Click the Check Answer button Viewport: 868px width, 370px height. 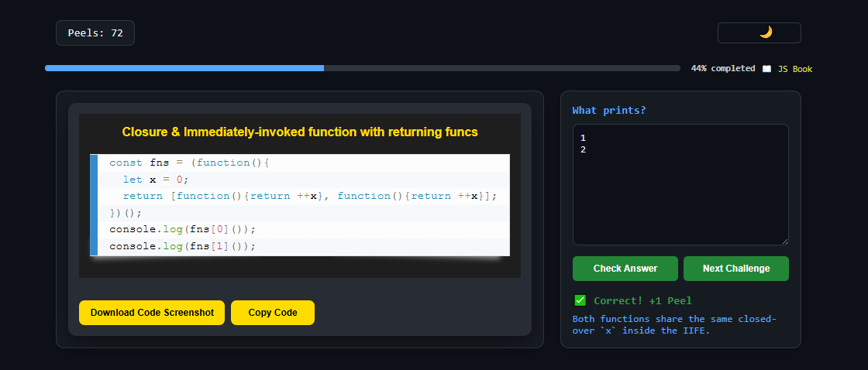coord(625,269)
